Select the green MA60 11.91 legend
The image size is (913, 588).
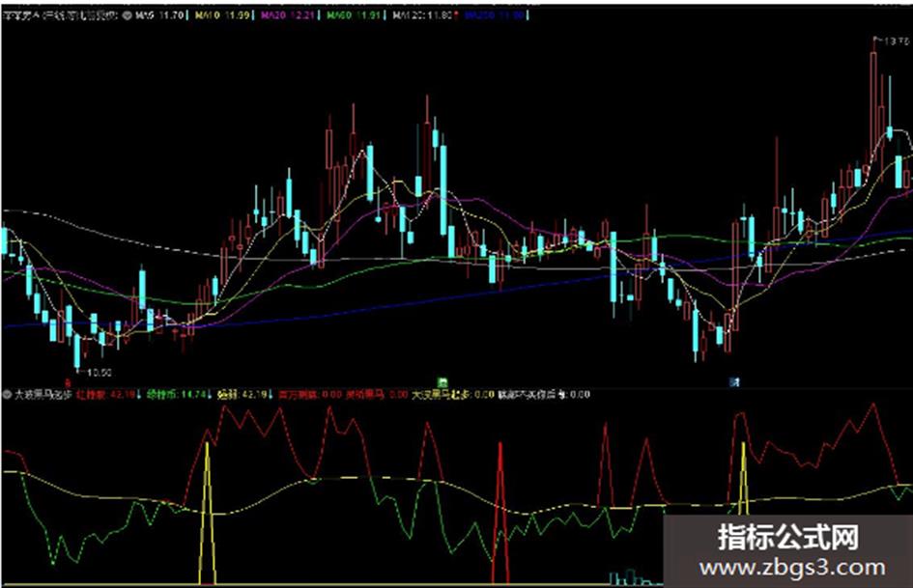(354, 15)
